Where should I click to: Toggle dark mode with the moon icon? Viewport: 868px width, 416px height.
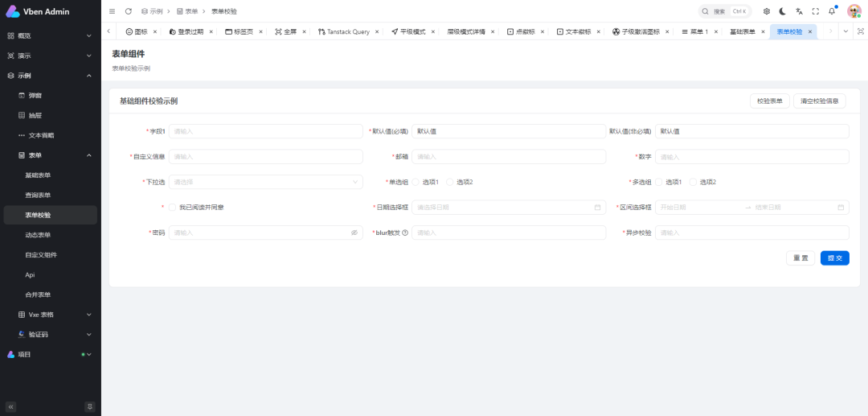(x=783, y=11)
